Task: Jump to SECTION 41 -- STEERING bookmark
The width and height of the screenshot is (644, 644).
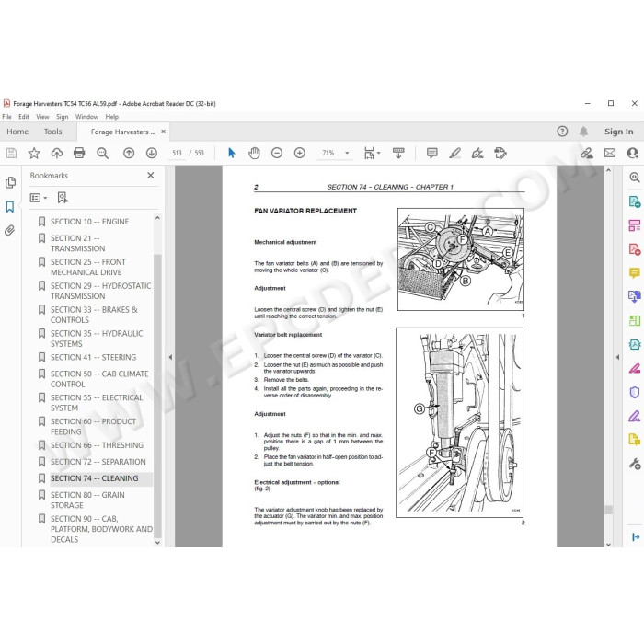Action: pos(93,357)
